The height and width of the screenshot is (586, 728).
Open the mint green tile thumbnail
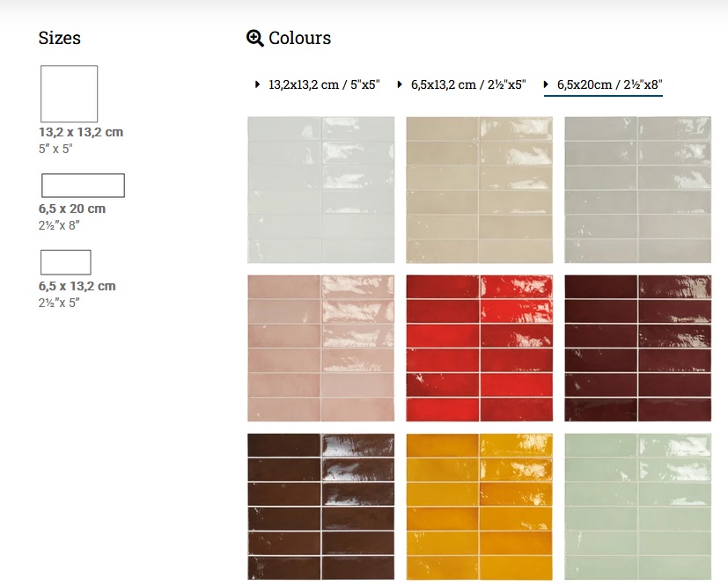(x=638, y=507)
